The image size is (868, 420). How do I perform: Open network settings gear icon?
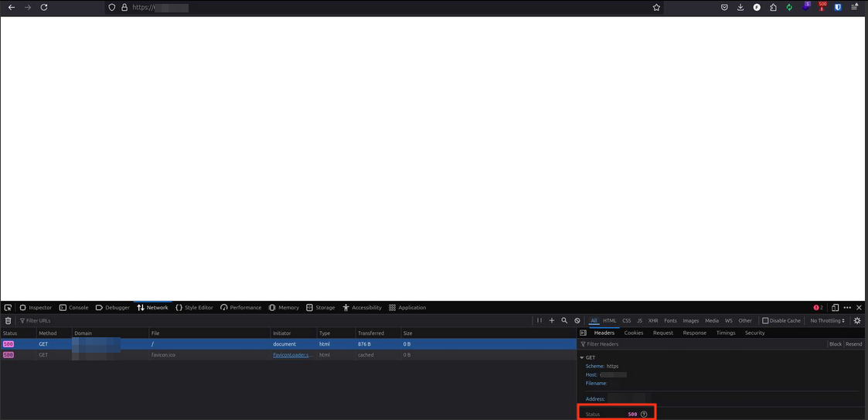click(857, 321)
